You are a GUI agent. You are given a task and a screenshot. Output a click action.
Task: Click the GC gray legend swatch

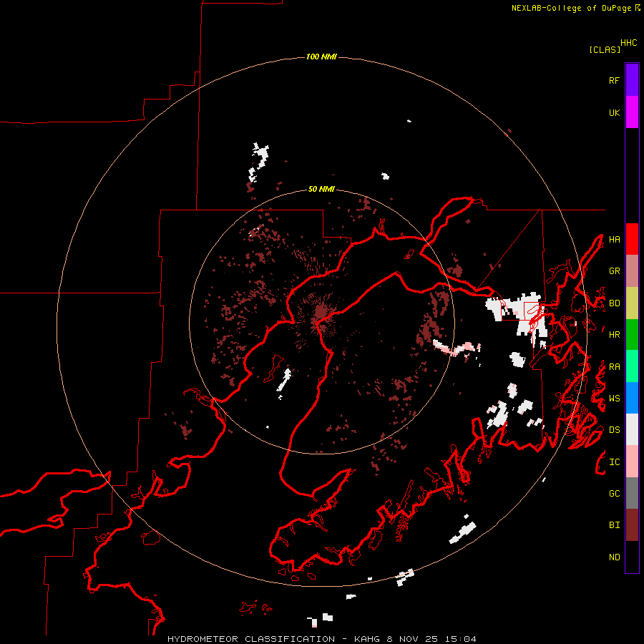(632, 493)
